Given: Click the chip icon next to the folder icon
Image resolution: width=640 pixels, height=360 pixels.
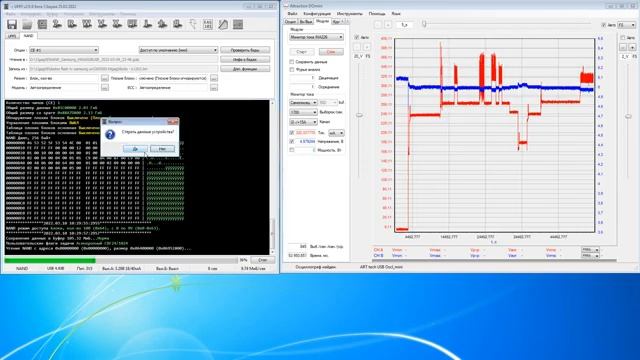Looking at the screenshot, I should pos(42,24).
